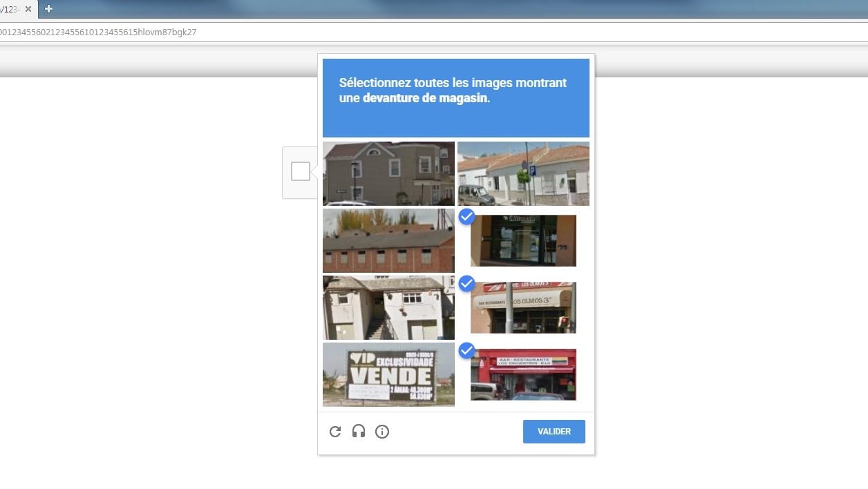Click the VALIDER button

click(x=554, y=432)
